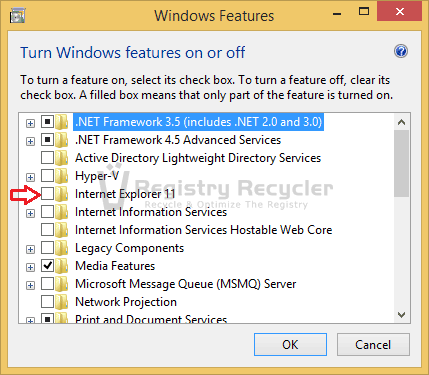Toggle the .NET Framework 4.5 Advanced Services checkbox
The width and height of the screenshot is (429, 375).
pos(47,140)
